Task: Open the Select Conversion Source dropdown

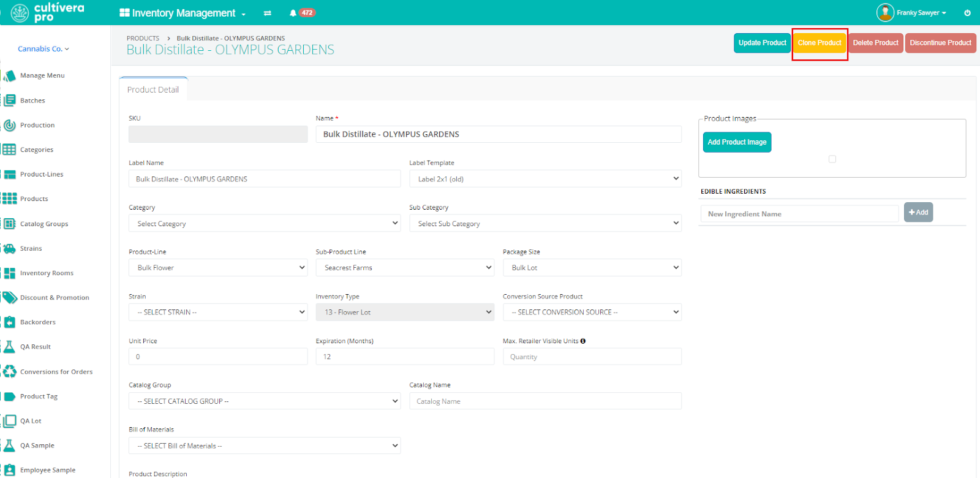Action: [x=592, y=312]
